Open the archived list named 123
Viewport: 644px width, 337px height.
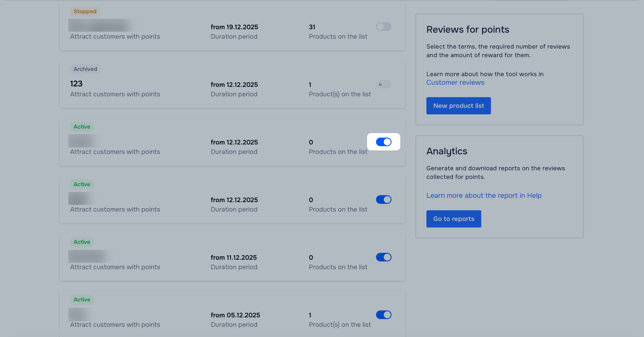tap(76, 84)
